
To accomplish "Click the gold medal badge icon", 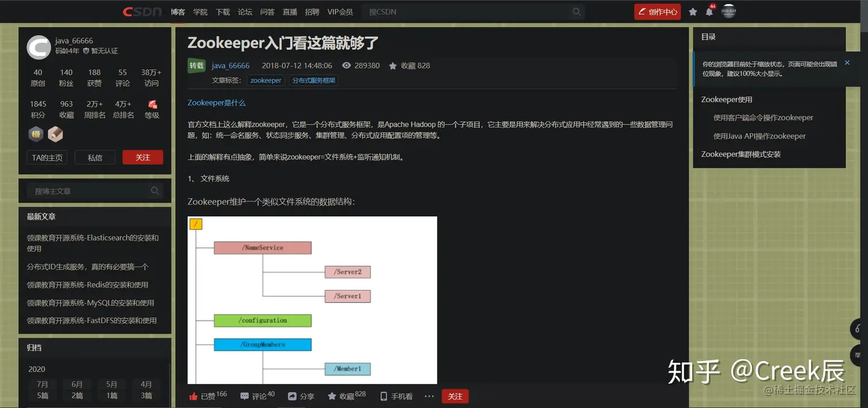I will coord(36,134).
